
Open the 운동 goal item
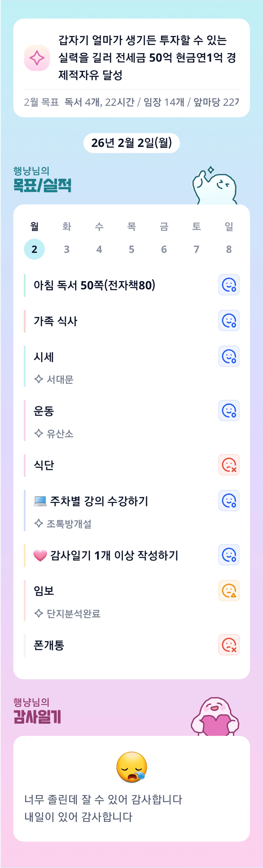tap(44, 411)
